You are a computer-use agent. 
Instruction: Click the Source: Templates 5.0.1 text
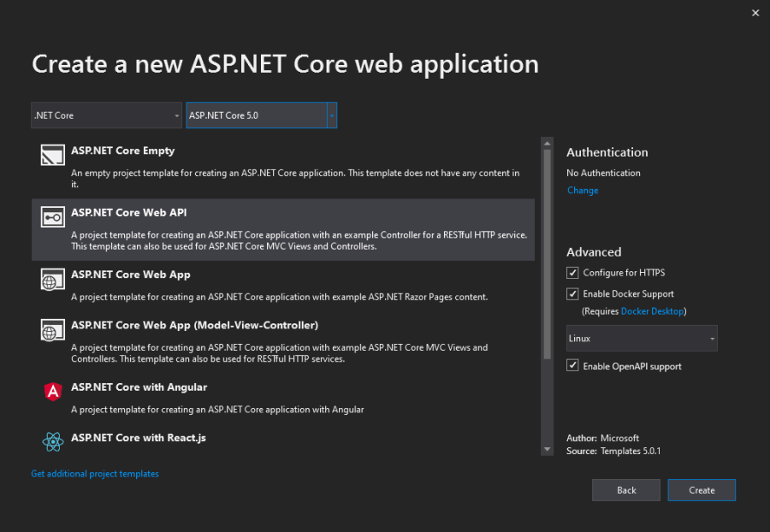click(x=613, y=451)
